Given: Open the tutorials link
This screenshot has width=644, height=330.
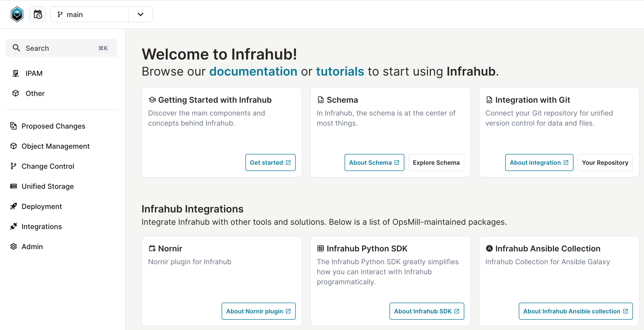Looking at the screenshot, I should point(340,71).
